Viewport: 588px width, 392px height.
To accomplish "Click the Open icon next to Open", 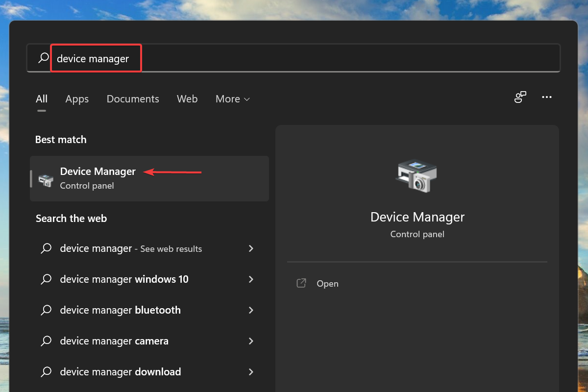I will click(301, 283).
